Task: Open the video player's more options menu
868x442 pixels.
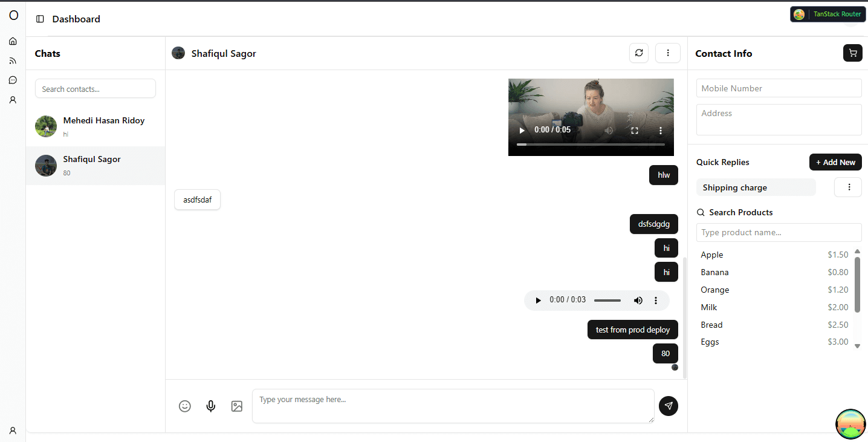Action: [661, 130]
